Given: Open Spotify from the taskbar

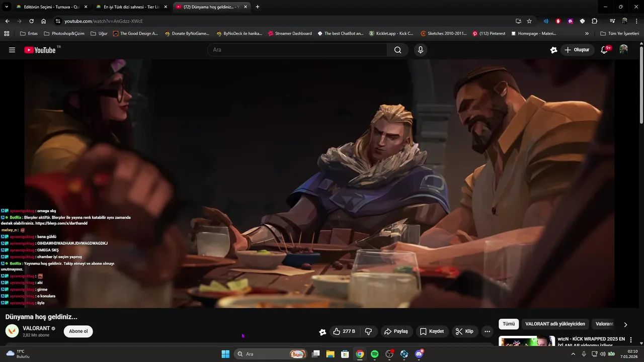Looking at the screenshot, I should [x=374, y=354].
